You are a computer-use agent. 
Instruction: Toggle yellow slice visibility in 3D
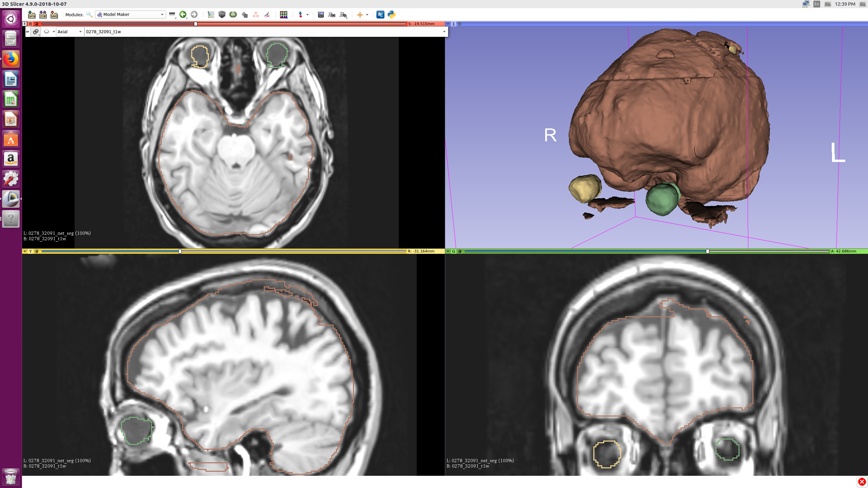click(36, 251)
